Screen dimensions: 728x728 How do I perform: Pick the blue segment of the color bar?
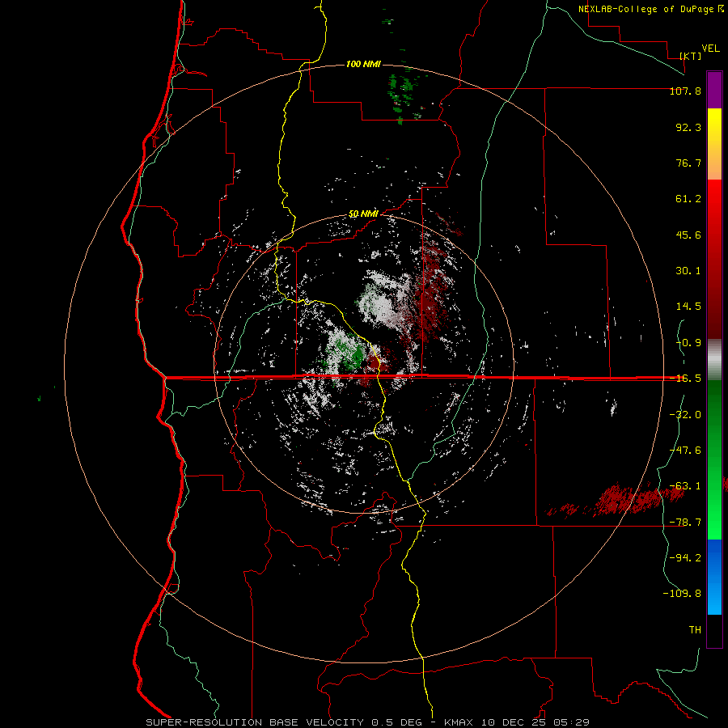[714, 577]
